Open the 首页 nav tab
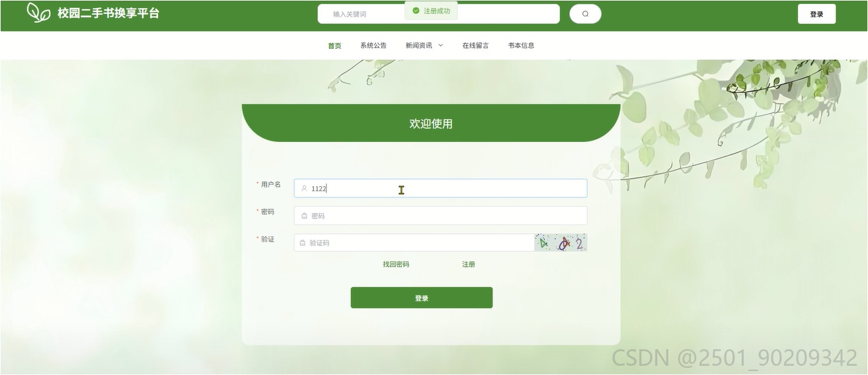The image size is (868, 375). point(335,46)
